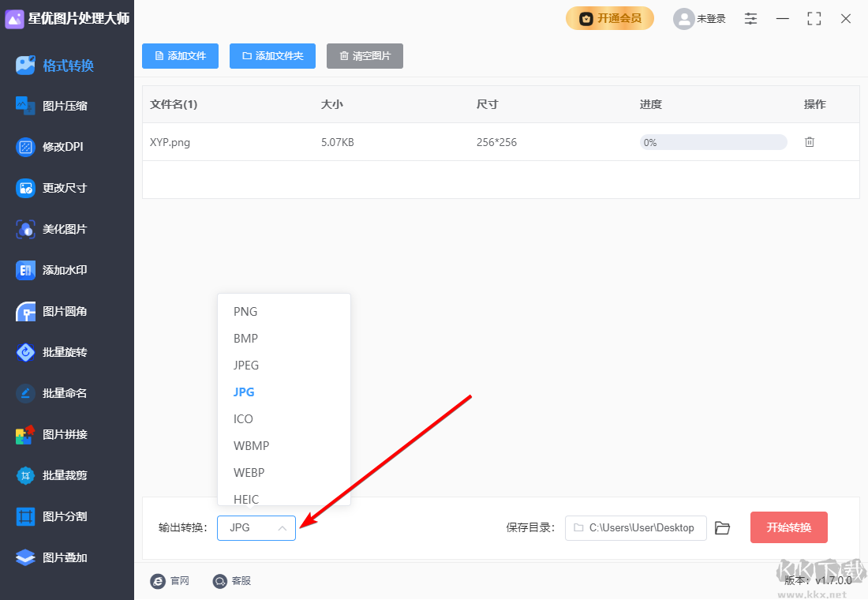The height and width of the screenshot is (600, 868).
Task: Delete XYP.png with the trash icon
Action: click(809, 141)
